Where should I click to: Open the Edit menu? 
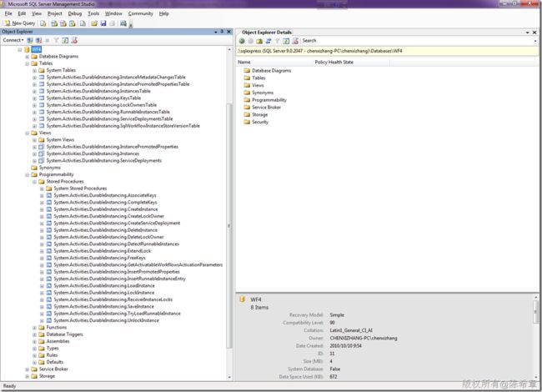coord(22,13)
